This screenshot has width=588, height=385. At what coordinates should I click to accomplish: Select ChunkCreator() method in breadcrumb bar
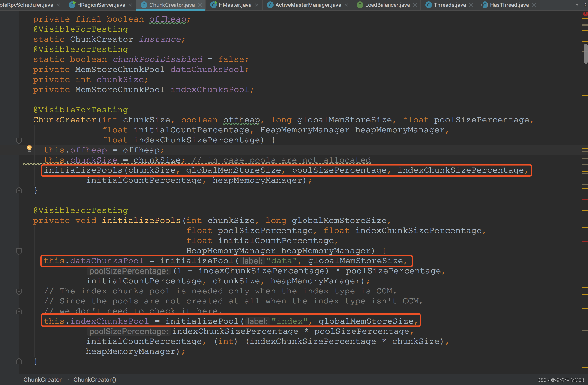coord(95,379)
